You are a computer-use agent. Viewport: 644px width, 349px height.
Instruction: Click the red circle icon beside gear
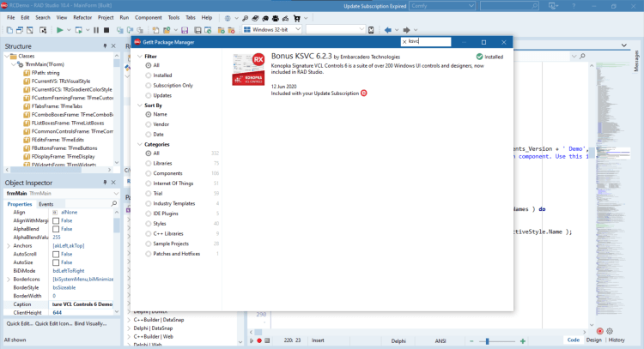pos(599,331)
